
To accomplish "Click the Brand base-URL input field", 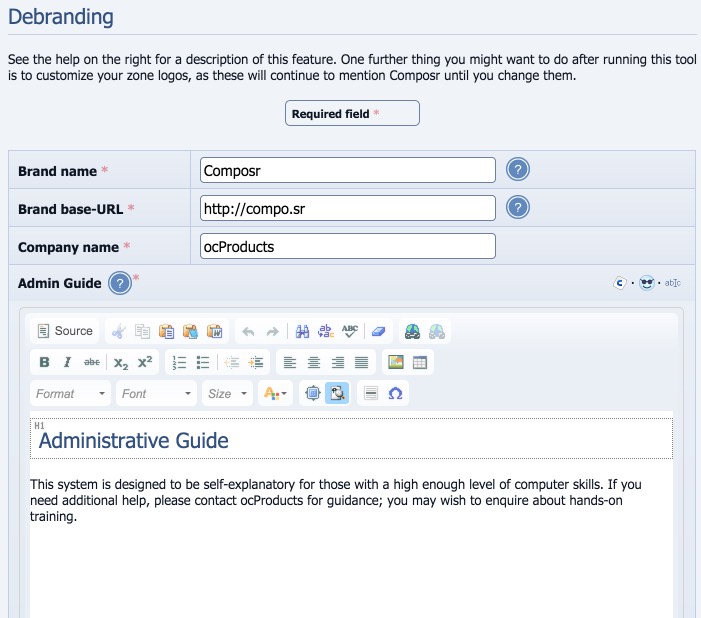I will 348,208.
